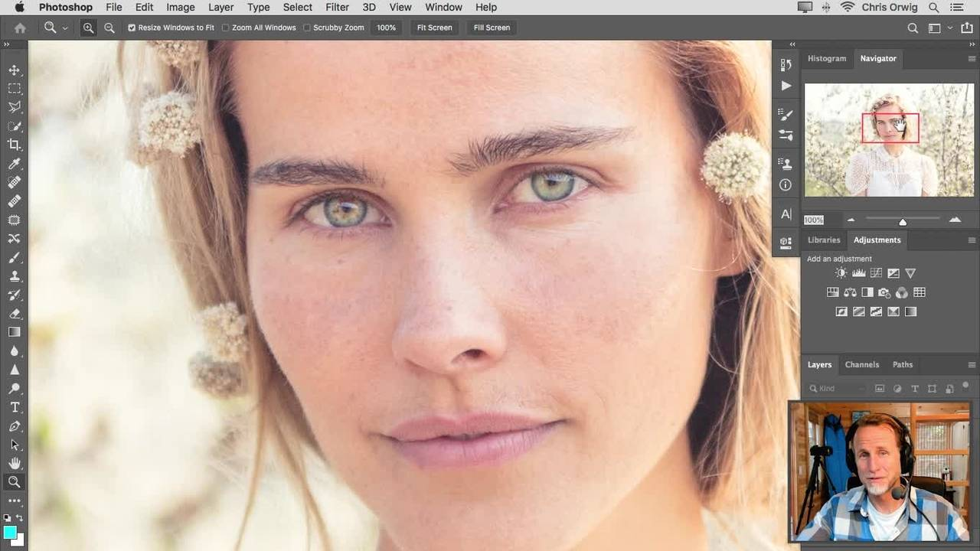Viewport: 980px width, 551px height.
Task: Add a Levels adjustment
Action: [x=858, y=273]
